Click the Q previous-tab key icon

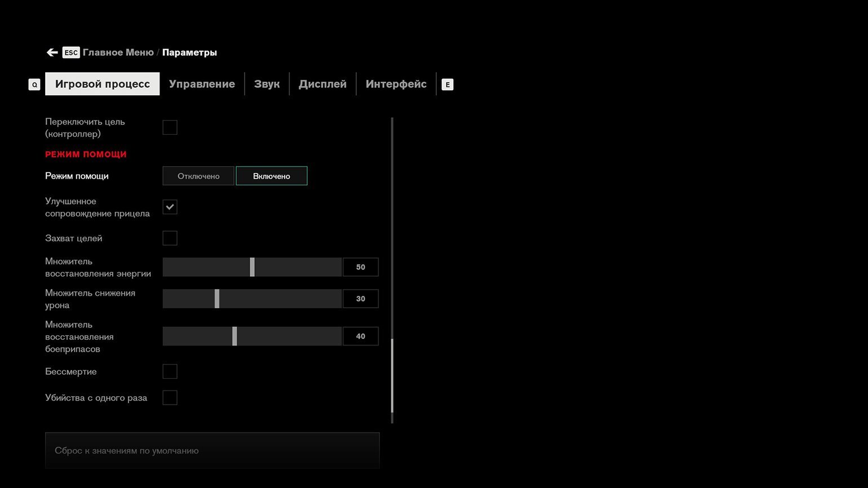click(x=34, y=85)
